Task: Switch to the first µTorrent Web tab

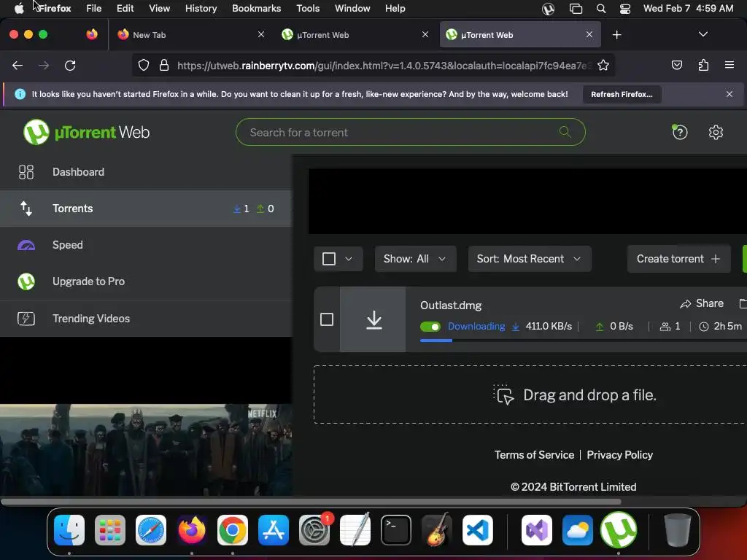Action: [x=355, y=35]
